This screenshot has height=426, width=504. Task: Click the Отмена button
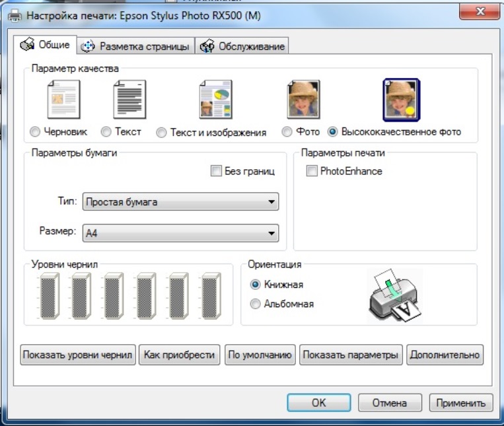(390, 403)
